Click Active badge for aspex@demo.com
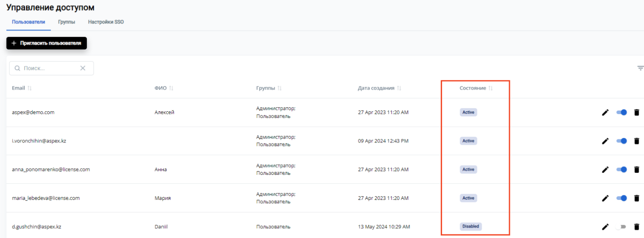The height and width of the screenshot is (238, 644). (469, 113)
